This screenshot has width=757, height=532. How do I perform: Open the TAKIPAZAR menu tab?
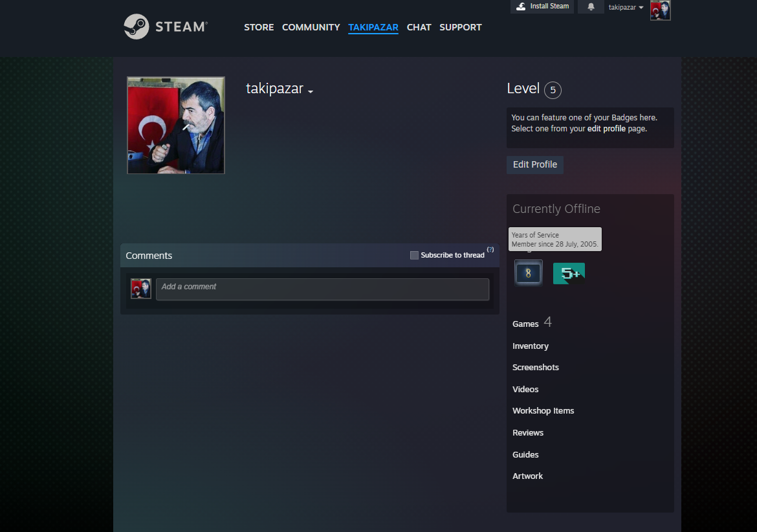[373, 28]
